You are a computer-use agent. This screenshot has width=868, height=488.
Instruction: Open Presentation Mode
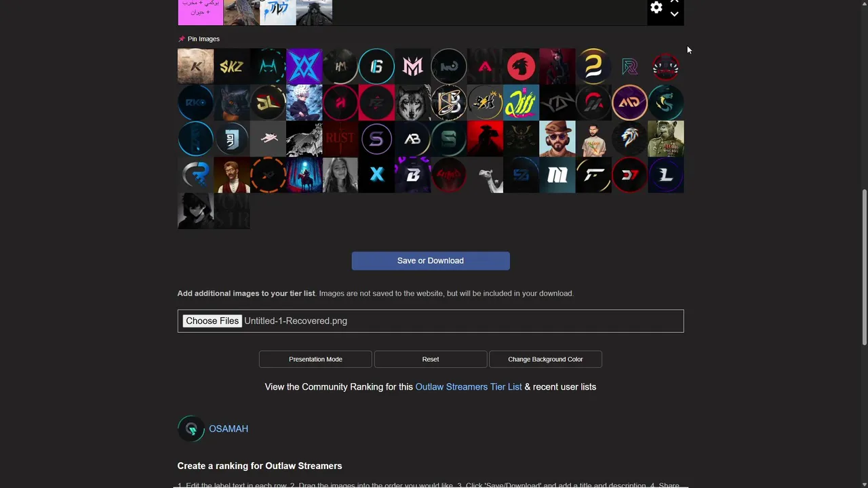coord(315,359)
